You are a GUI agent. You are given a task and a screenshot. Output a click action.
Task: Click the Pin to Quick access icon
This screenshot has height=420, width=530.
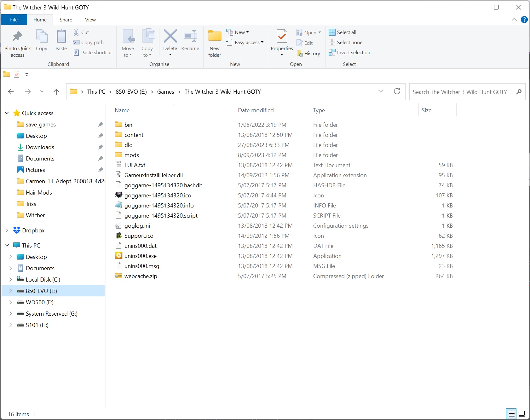(x=17, y=37)
